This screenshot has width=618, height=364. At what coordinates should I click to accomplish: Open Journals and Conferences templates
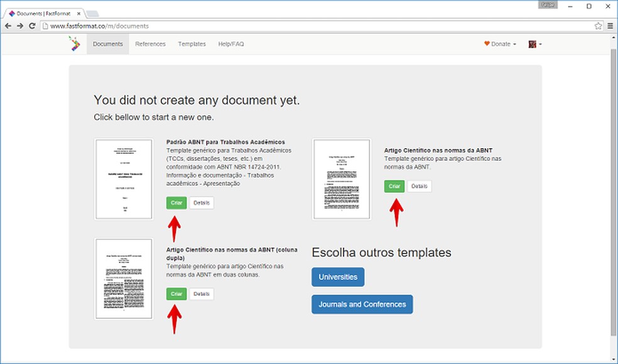tap(362, 304)
